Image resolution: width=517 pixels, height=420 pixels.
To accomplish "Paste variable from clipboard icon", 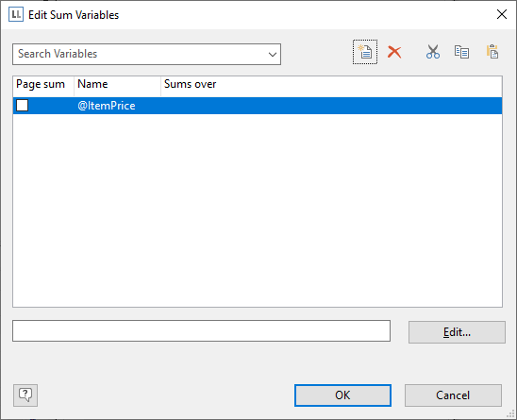I will point(492,52).
